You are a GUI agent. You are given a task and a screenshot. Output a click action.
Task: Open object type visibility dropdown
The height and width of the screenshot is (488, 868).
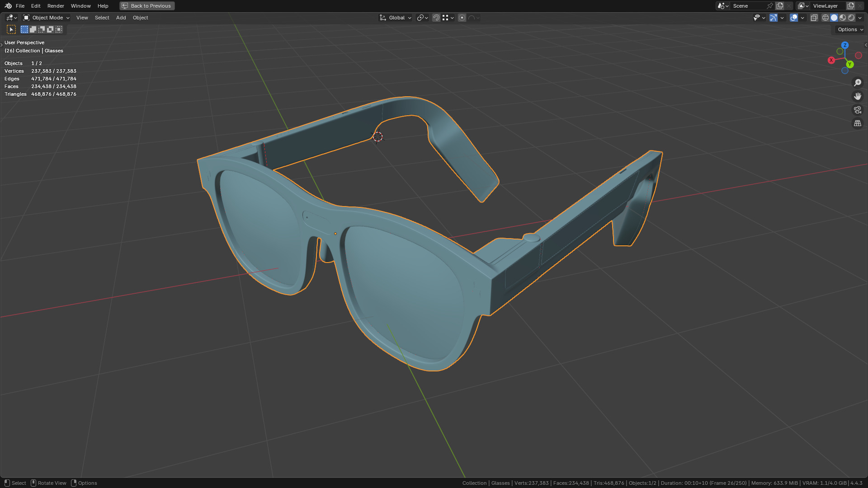click(x=759, y=18)
